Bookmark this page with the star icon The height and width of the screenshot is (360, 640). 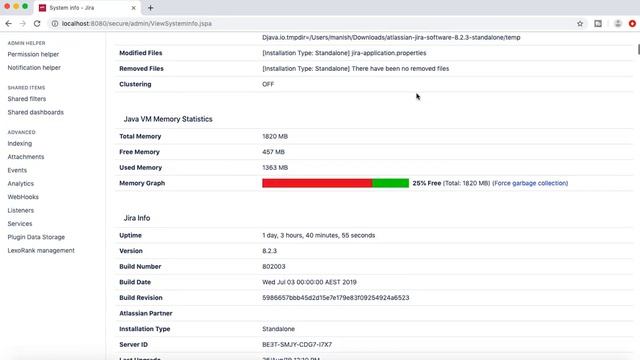pos(580,24)
